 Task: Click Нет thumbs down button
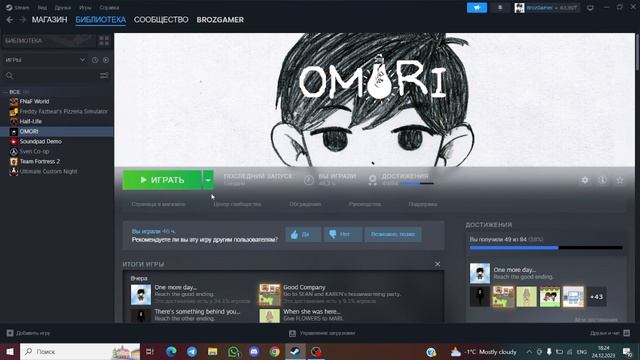click(x=343, y=234)
